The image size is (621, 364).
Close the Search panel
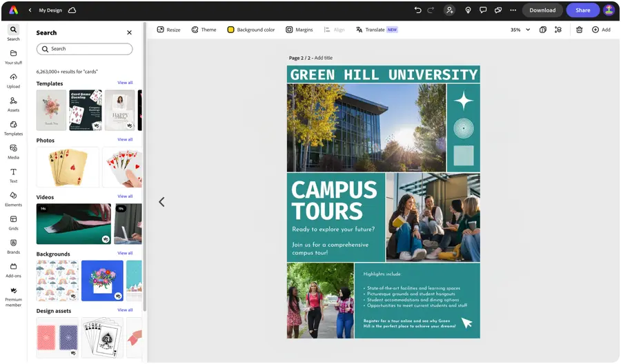[129, 32]
